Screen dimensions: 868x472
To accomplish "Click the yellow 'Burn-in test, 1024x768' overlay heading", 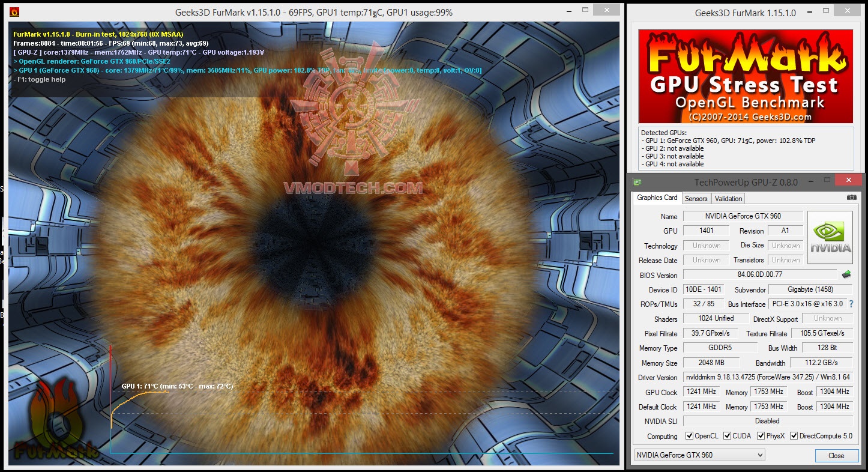I will pyautogui.click(x=98, y=34).
